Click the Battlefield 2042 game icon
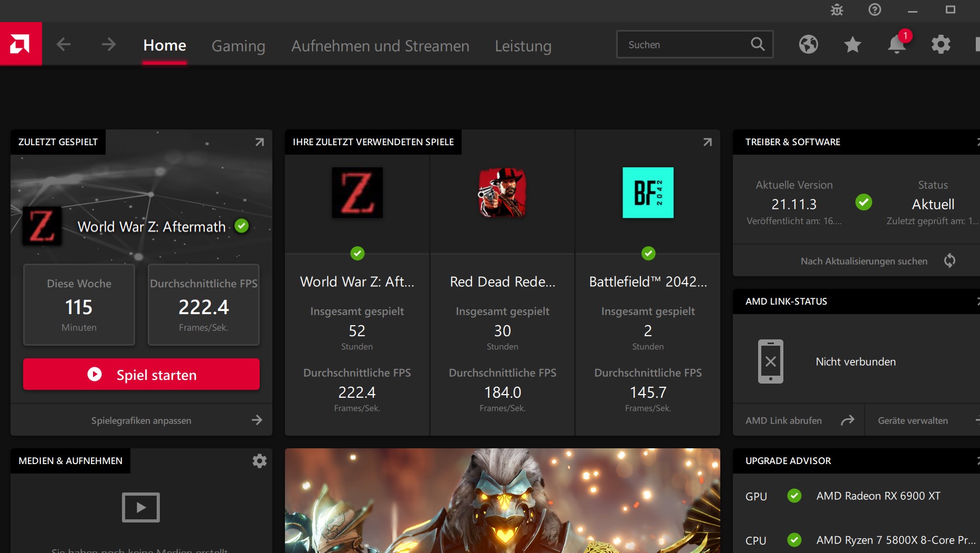Viewport: 980px width, 553px height. click(648, 193)
